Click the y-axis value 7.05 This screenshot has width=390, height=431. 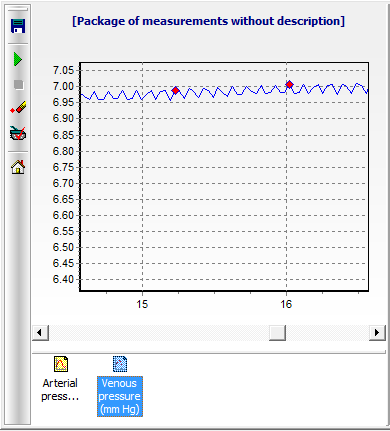63,70
